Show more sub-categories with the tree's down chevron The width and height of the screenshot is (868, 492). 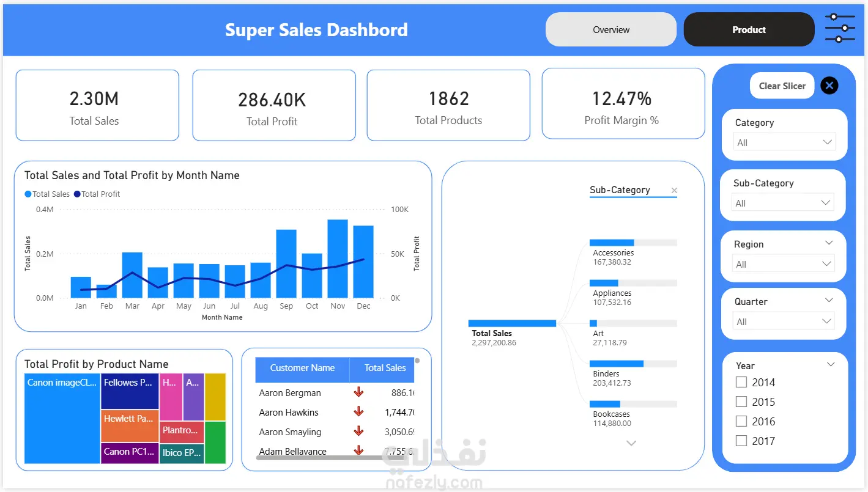pos(631,443)
